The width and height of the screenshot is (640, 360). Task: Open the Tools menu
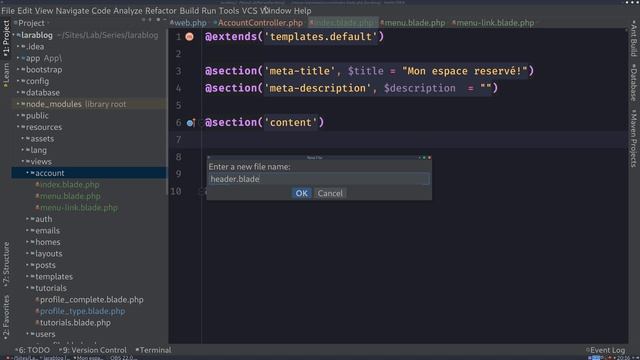[229, 11]
